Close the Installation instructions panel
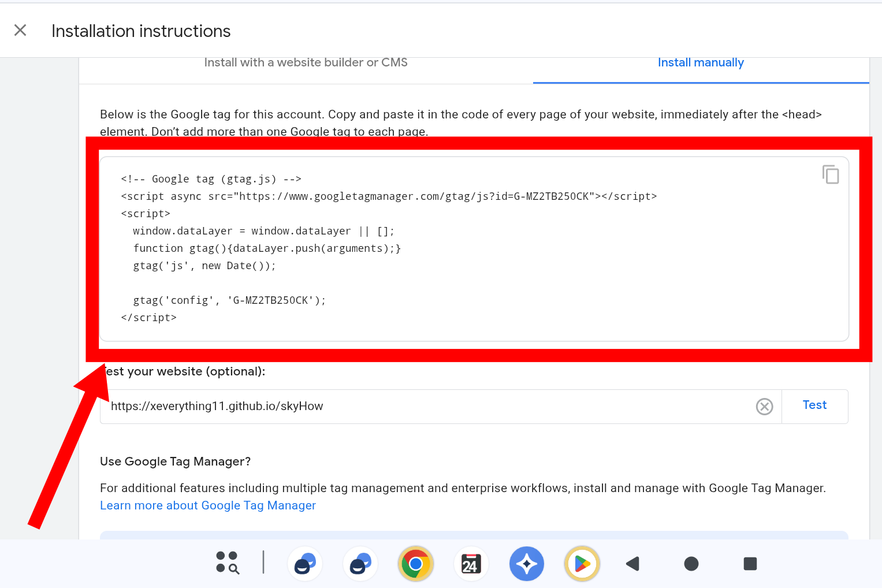 (x=20, y=31)
